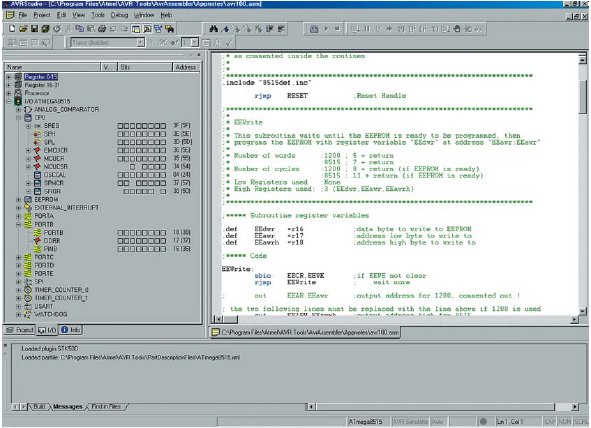Image resolution: width=591 pixels, height=428 pixels.
Task: Click the Open folder icon
Action: pos(23,29)
